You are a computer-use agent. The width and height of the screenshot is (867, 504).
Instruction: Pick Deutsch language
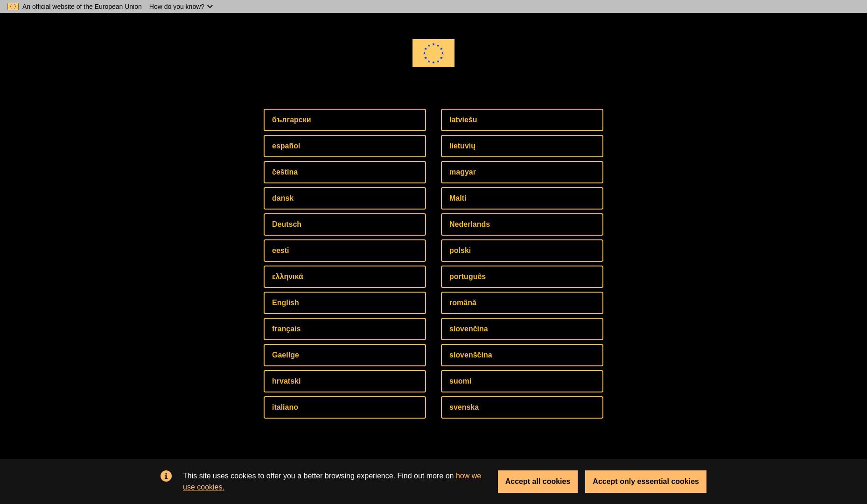[345, 224]
